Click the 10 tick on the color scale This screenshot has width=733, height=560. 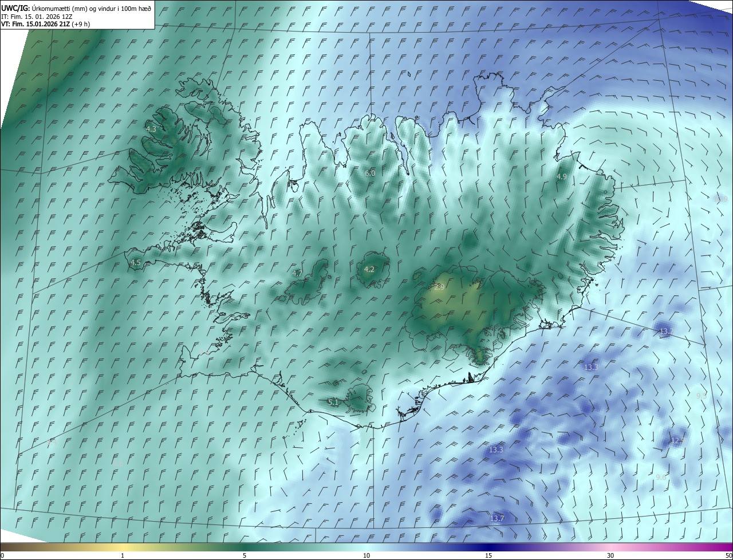click(366, 555)
